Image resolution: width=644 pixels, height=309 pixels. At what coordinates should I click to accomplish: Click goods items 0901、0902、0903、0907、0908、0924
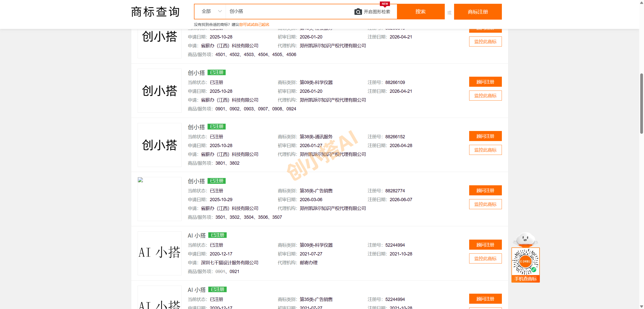tap(256, 109)
